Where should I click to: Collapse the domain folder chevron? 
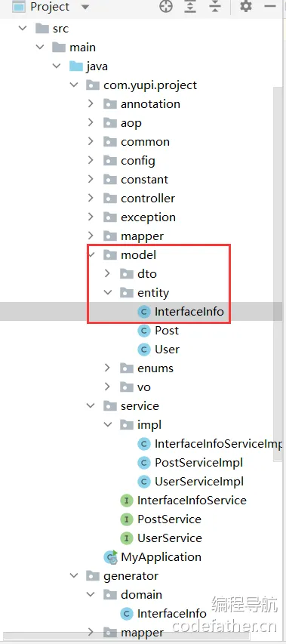pos(91,595)
